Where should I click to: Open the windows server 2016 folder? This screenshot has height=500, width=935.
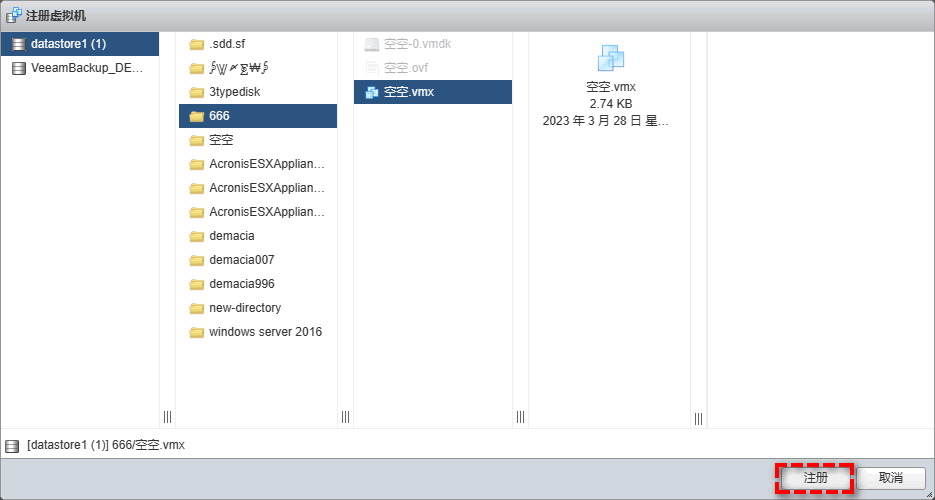265,332
